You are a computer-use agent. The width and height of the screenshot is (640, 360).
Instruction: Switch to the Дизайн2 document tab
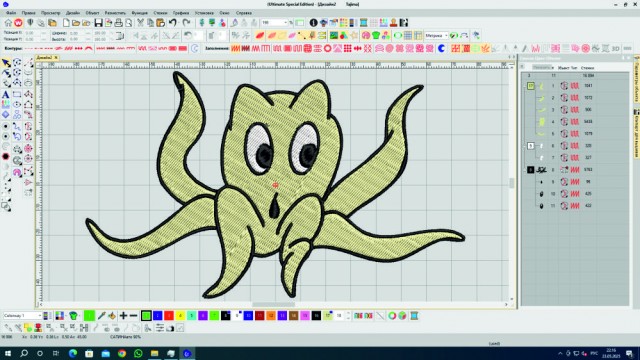[44, 58]
